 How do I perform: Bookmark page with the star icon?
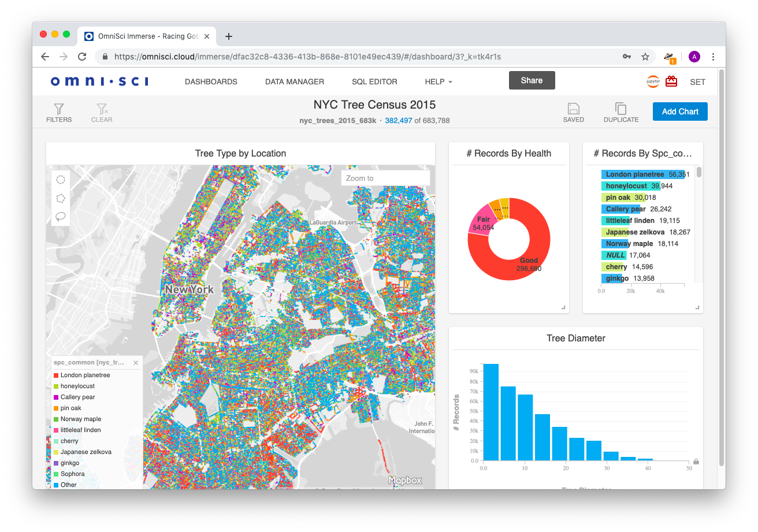click(645, 57)
